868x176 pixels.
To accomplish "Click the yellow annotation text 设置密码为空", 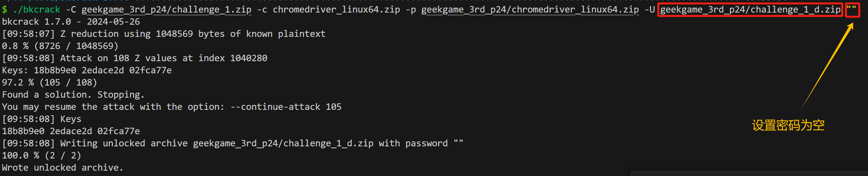I will pyautogui.click(x=788, y=125).
